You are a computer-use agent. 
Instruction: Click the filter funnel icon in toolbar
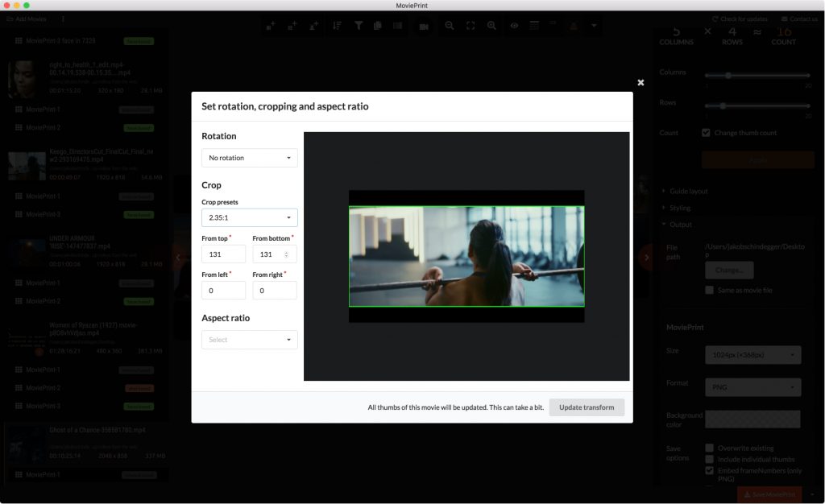coord(358,25)
